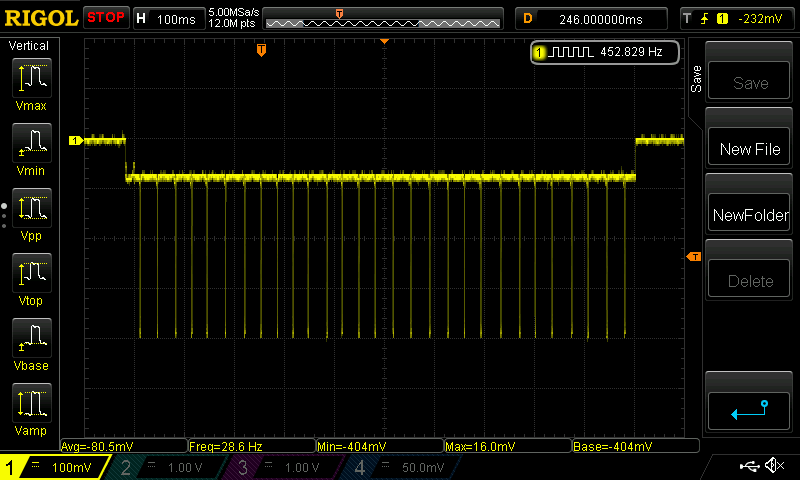This screenshot has width=800, height=480.
Task: Click the USB connection status icon
Action: [x=750, y=466]
